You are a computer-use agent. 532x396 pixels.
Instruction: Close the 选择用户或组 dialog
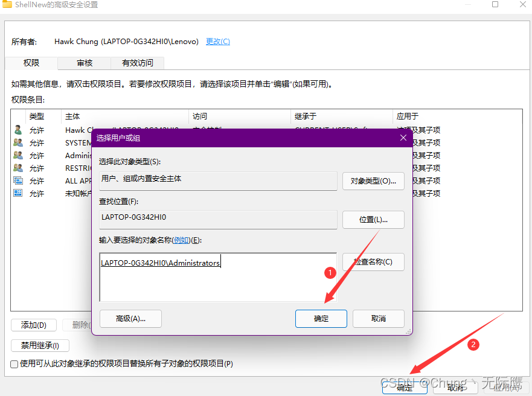pos(403,138)
